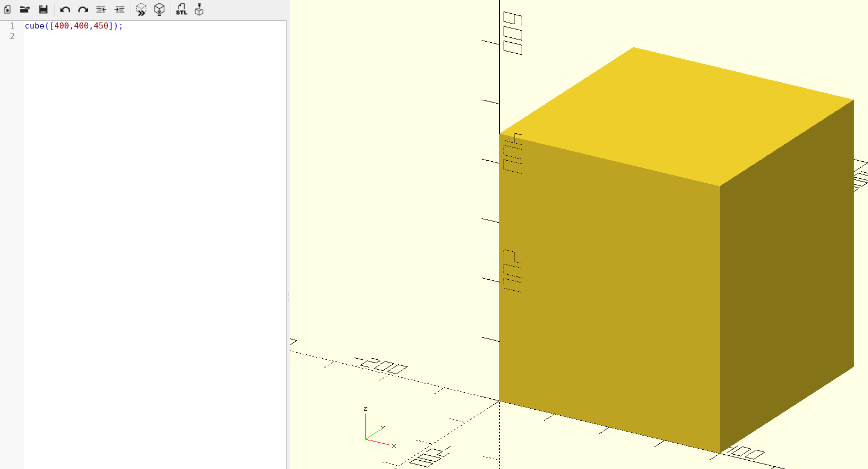Run Preview with the dotted cube icon
The height and width of the screenshot is (469, 868).
[x=141, y=9]
